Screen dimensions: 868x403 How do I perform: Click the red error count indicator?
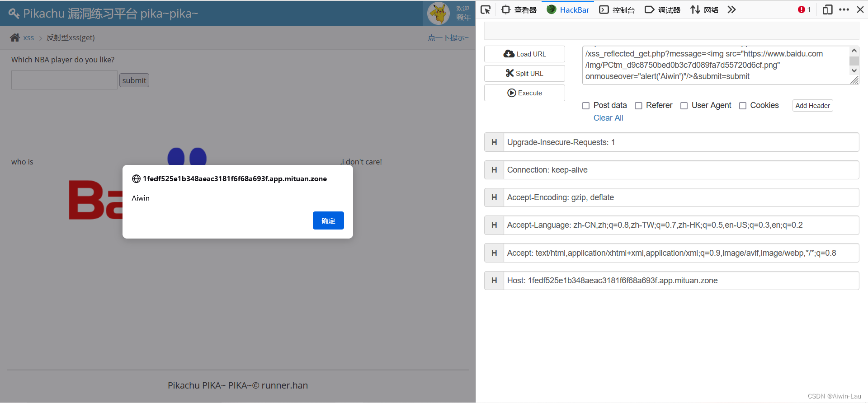[x=804, y=9]
